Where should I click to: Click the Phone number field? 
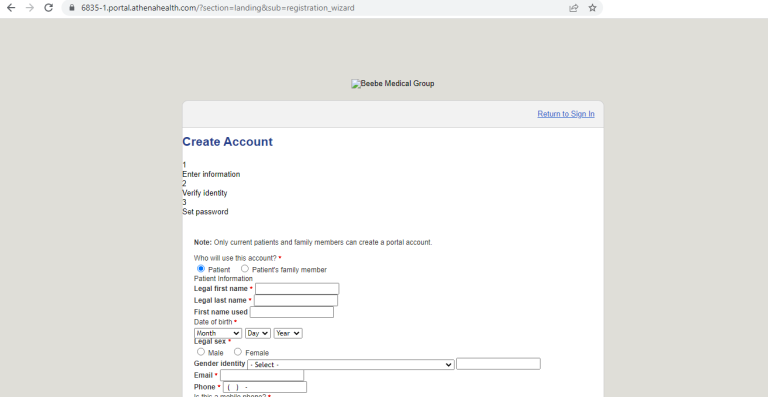(x=265, y=387)
